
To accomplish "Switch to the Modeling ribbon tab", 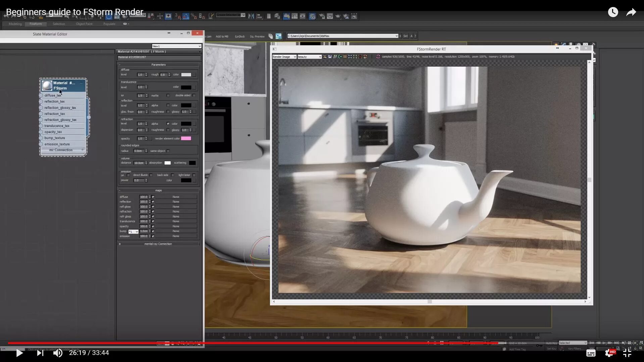I will 15,24.
